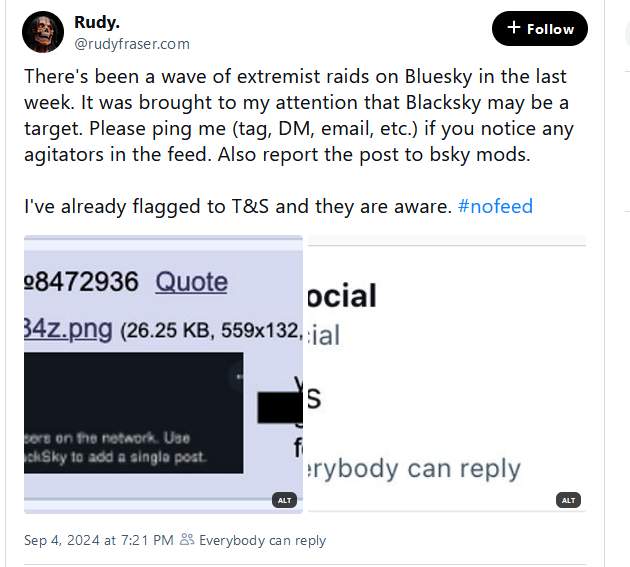The height and width of the screenshot is (567, 630).
Task: Click the people icon beside reply setting
Action: point(187,539)
